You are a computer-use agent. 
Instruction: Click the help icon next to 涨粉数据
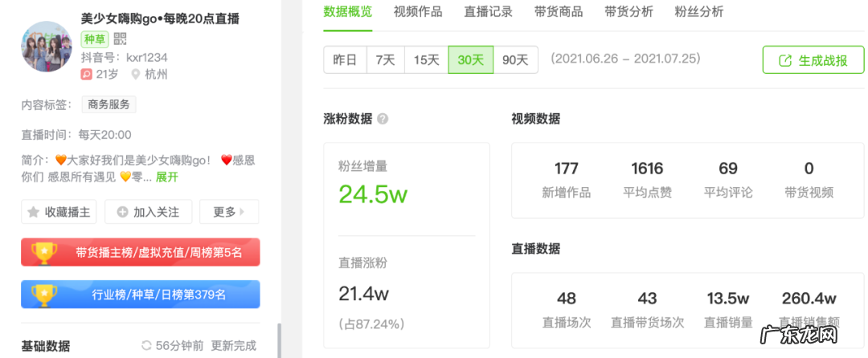[x=383, y=119]
